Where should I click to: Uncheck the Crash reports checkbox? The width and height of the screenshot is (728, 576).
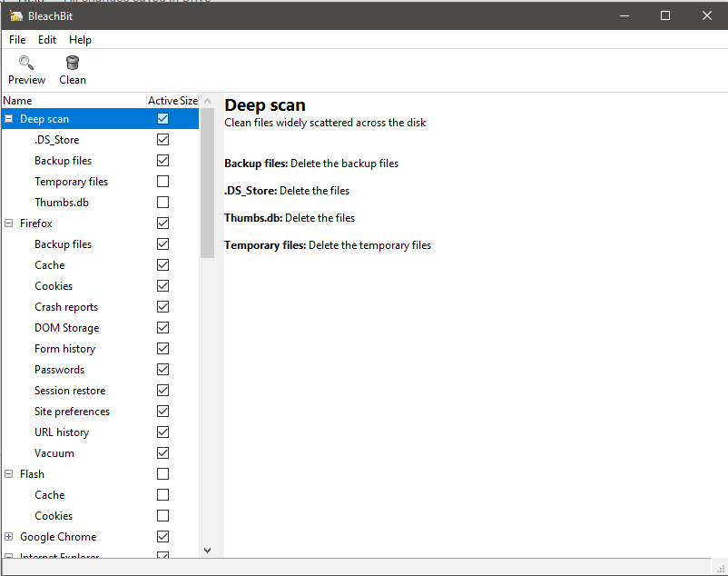163,306
